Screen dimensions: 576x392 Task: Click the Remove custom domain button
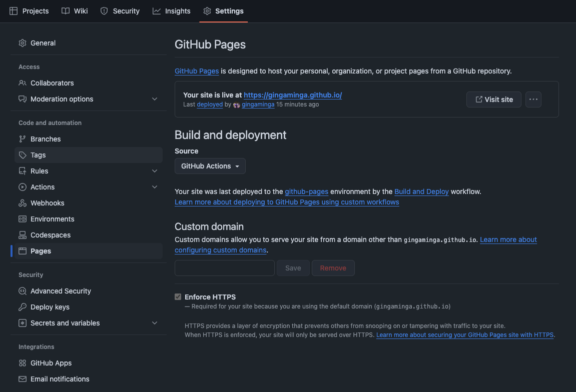click(333, 268)
